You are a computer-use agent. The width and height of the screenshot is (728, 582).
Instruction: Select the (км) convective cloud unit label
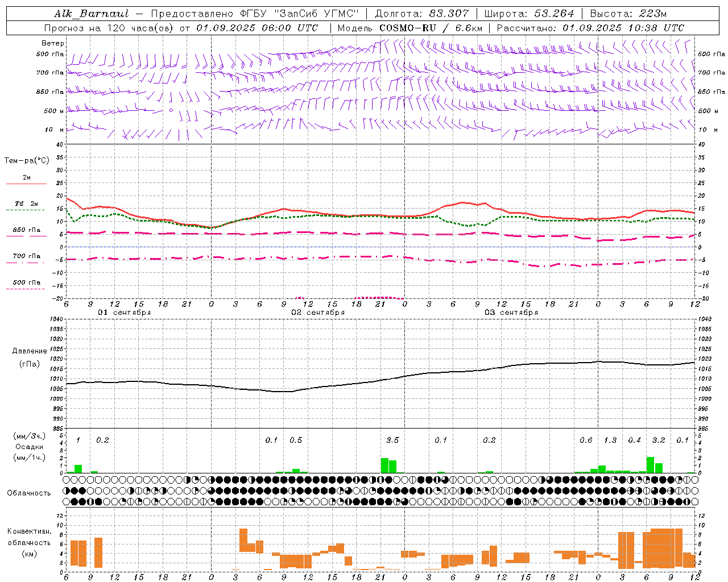click(29, 554)
